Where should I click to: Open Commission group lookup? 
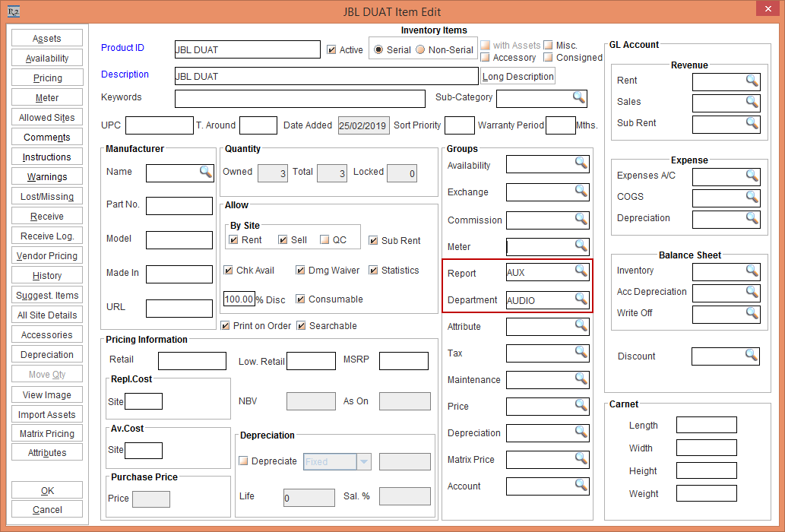tap(581, 219)
